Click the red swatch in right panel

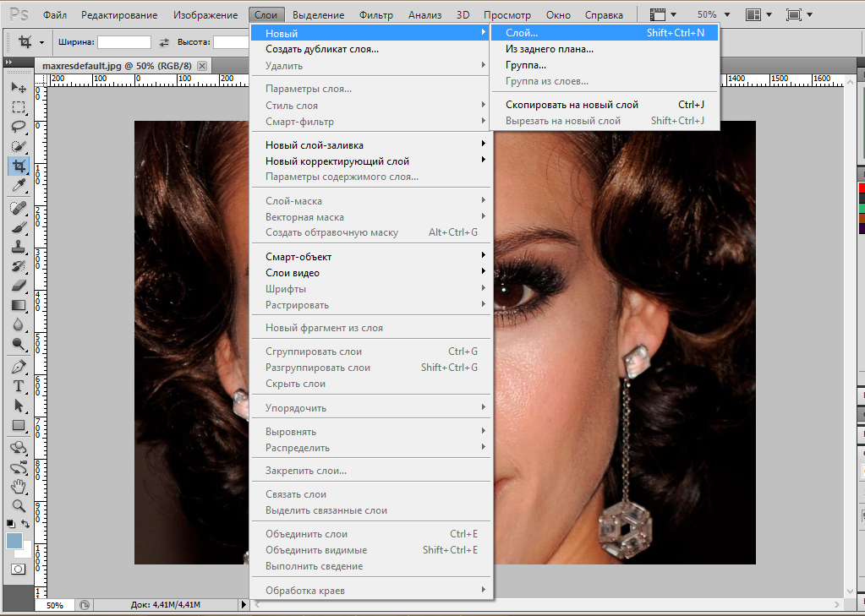pyautogui.click(x=862, y=188)
